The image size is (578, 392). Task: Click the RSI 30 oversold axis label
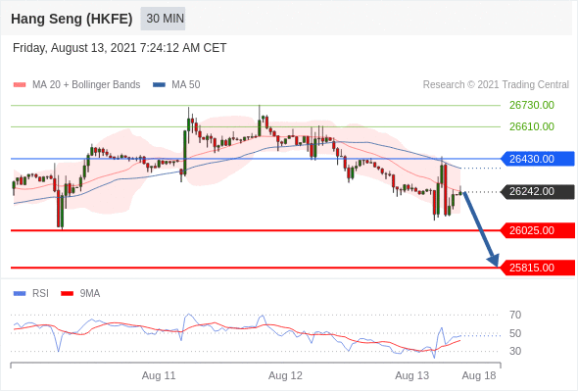pyautogui.click(x=515, y=351)
